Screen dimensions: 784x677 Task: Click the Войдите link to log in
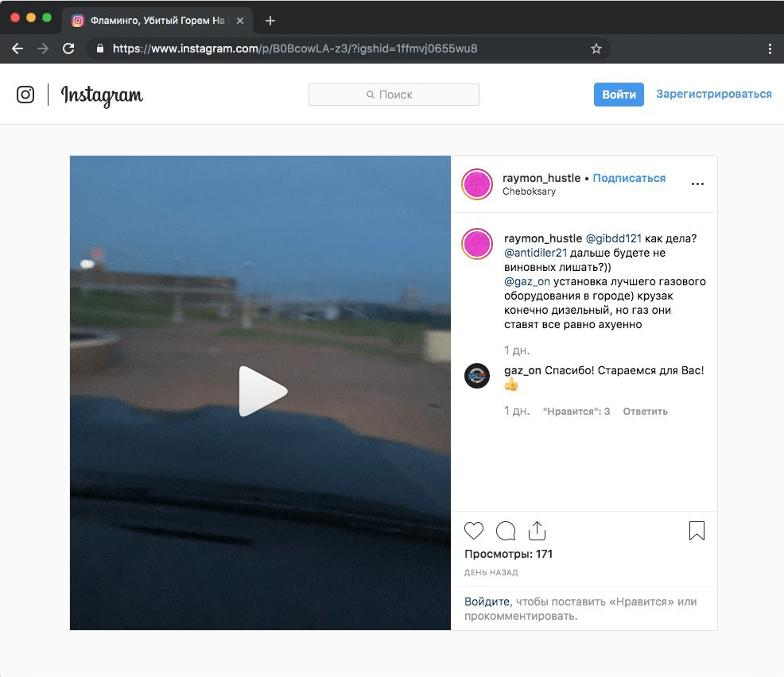(x=487, y=602)
